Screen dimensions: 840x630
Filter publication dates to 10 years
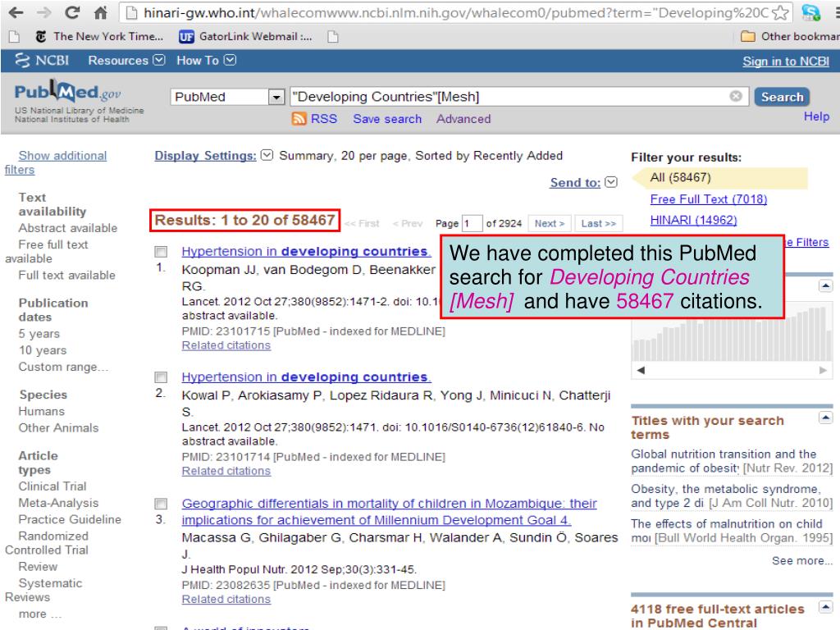click(x=43, y=350)
